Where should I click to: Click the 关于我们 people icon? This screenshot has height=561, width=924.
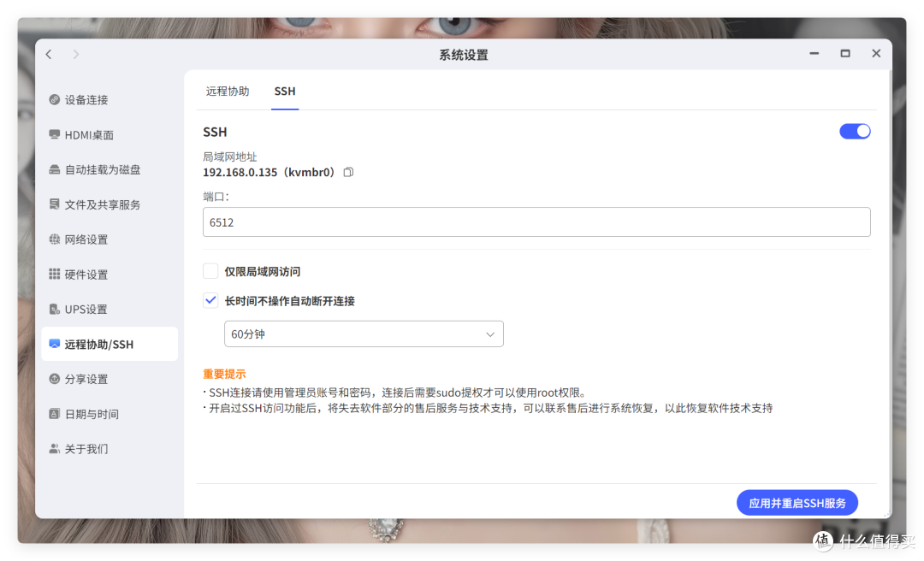pyautogui.click(x=54, y=449)
